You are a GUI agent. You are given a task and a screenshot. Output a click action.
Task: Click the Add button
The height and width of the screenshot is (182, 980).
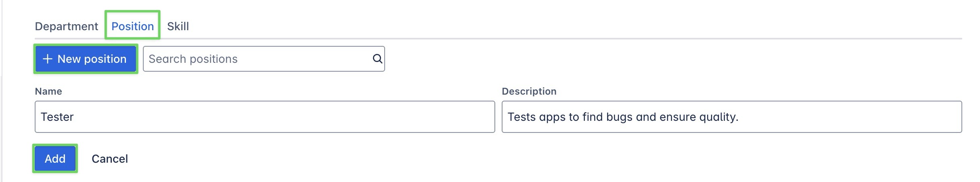pos(55,159)
